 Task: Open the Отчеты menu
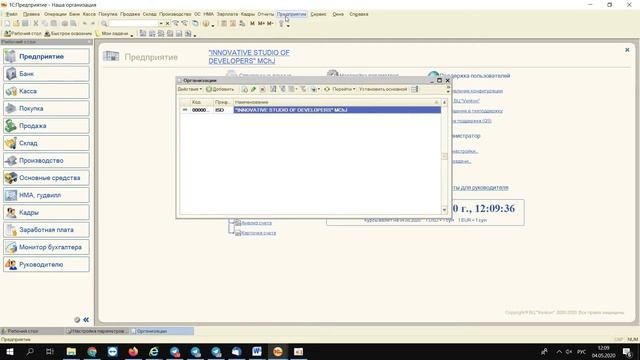pos(266,14)
